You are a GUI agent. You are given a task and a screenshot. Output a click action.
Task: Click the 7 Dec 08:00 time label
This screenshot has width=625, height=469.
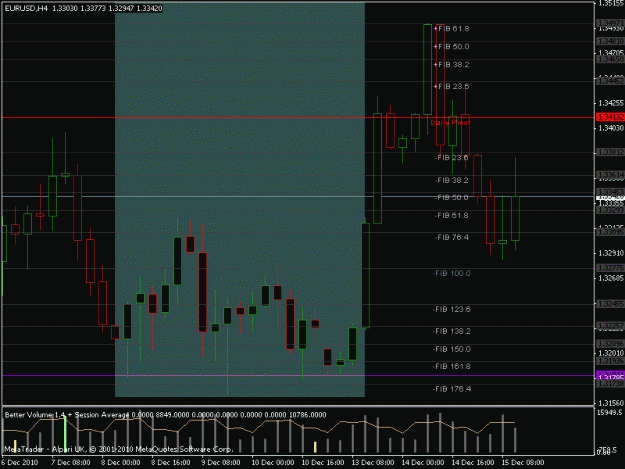coord(70,462)
